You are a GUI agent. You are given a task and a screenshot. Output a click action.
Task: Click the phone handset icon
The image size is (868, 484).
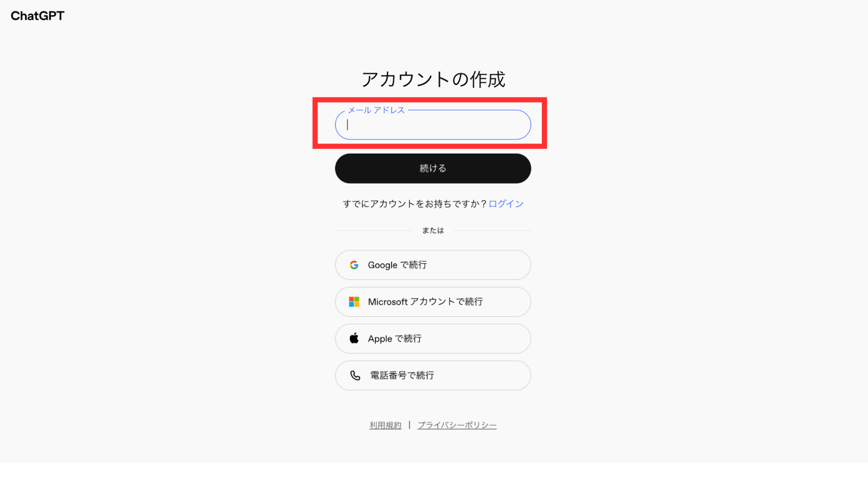tap(355, 376)
